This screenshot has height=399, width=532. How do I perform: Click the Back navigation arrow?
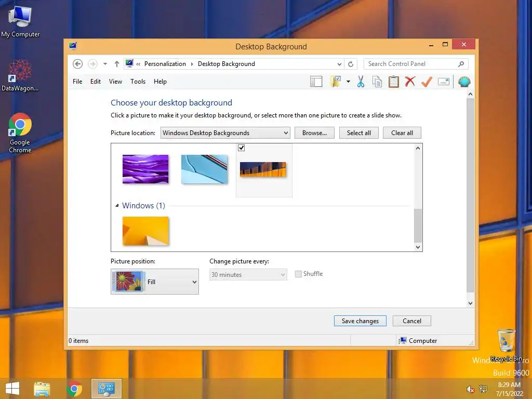coord(78,64)
